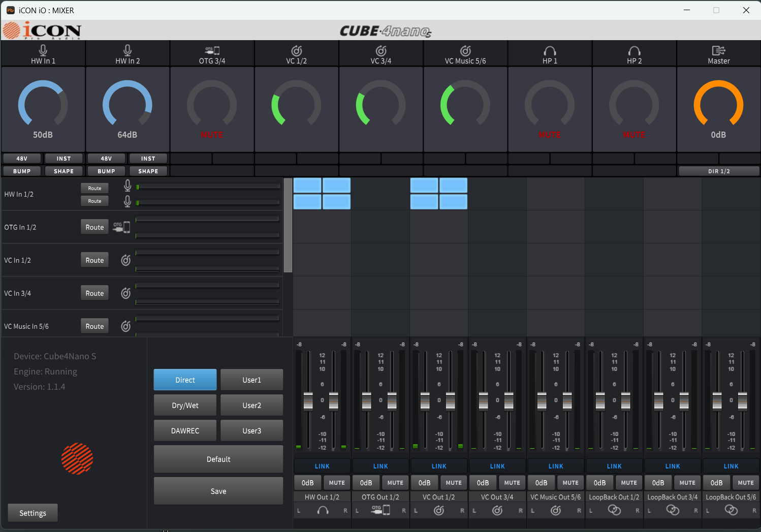Toggle SHAPE for HW In 2

point(148,171)
